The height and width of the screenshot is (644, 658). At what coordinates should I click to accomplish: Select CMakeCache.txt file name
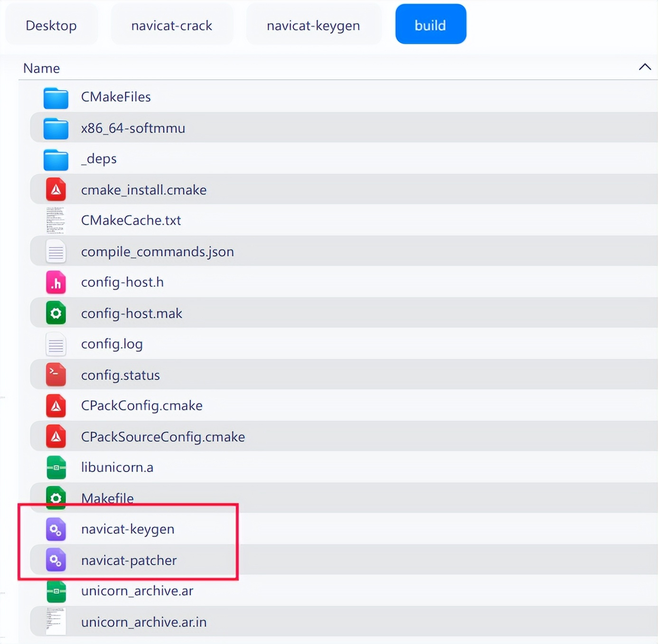(131, 220)
